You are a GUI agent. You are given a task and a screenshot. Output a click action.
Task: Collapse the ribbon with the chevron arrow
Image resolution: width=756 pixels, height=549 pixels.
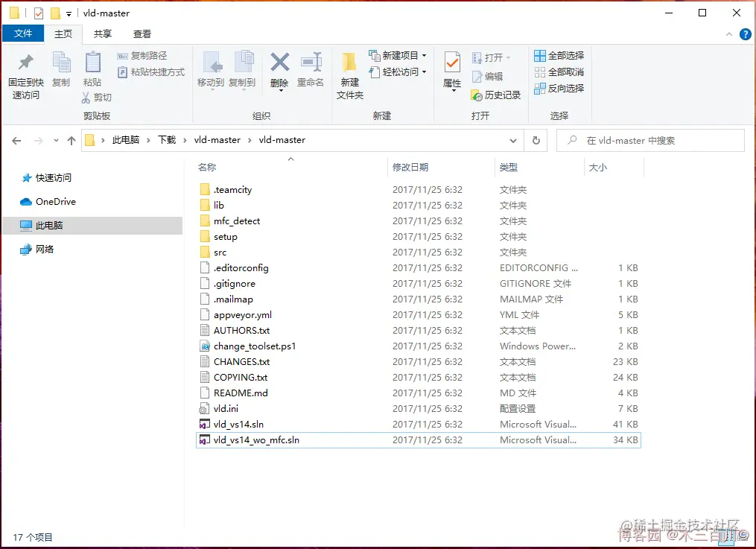point(728,34)
